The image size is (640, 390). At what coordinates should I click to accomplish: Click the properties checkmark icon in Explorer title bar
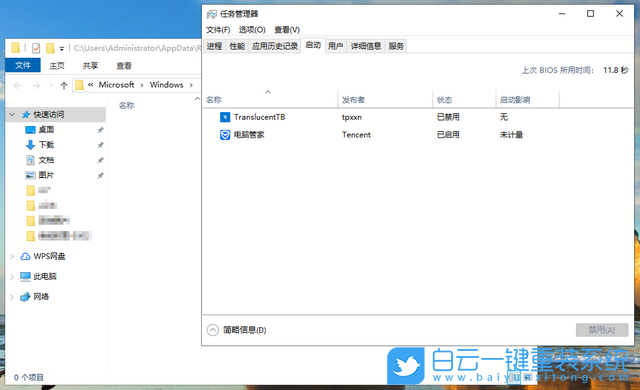tap(36, 48)
